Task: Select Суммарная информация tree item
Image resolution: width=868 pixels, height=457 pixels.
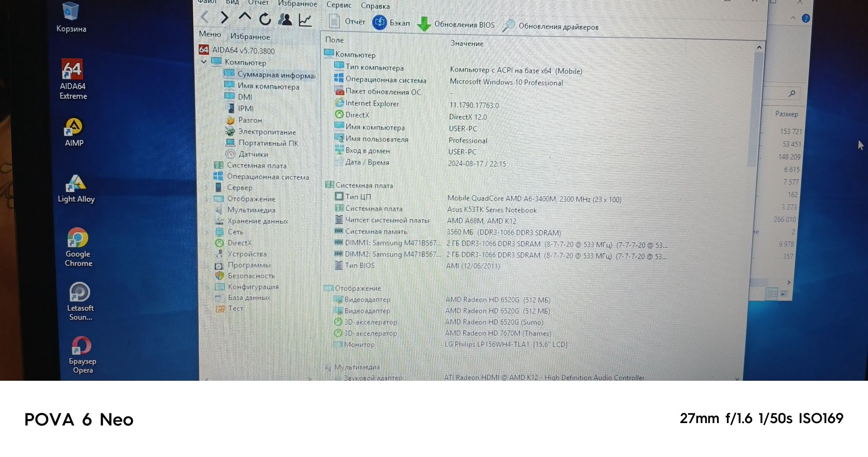Action: click(269, 74)
